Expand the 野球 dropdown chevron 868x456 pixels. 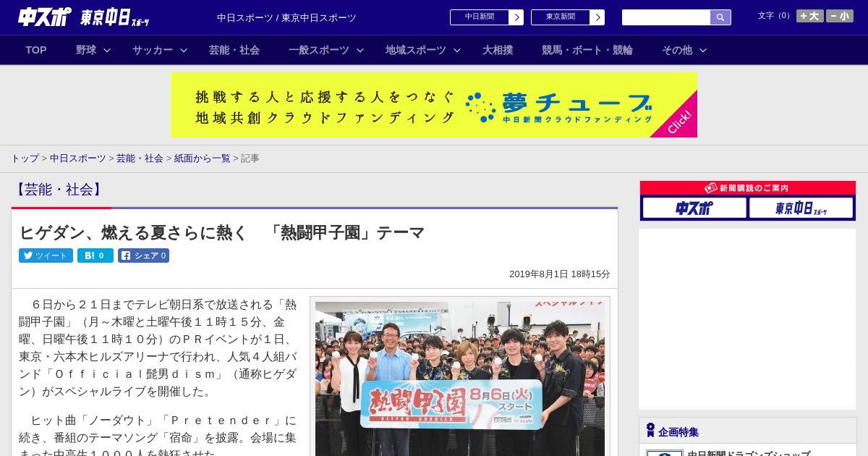(x=107, y=50)
